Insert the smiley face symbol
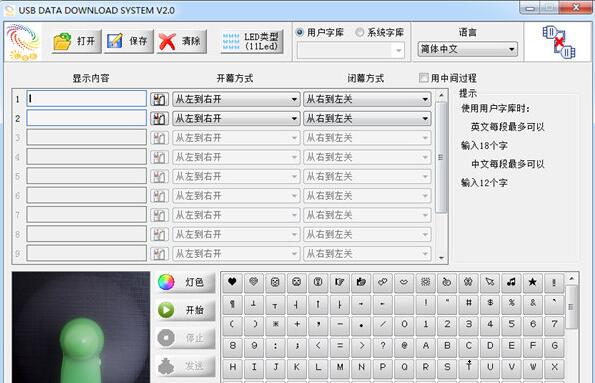Image resolution: width=595 pixels, height=383 pixels. 275,282
